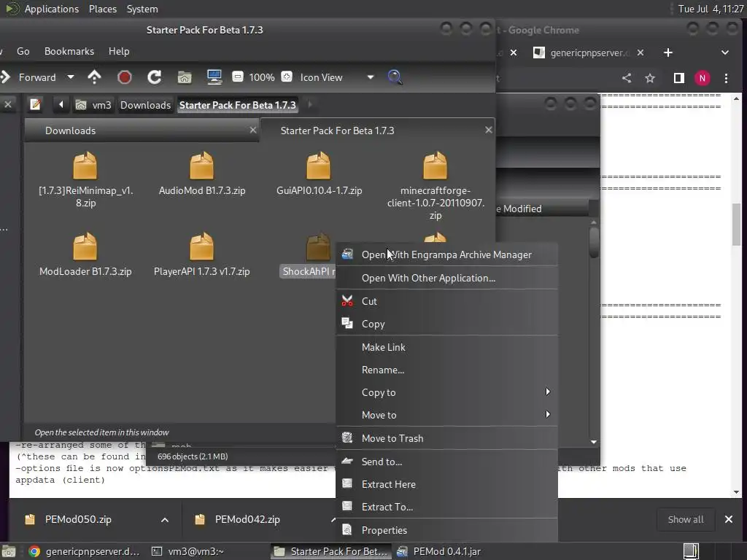The image size is (747, 560).
Task: Open the Icon View mode dropdown
Action: click(x=371, y=77)
